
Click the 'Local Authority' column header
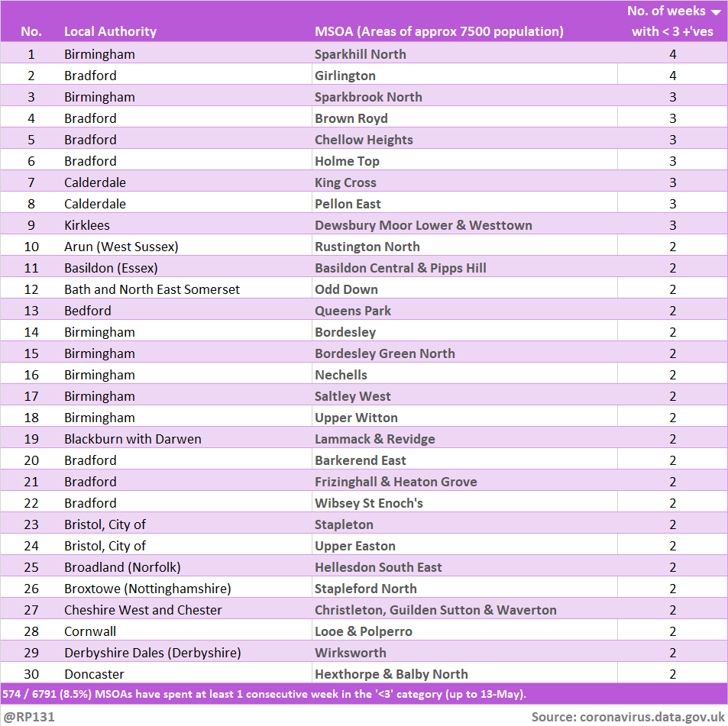(110, 31)
